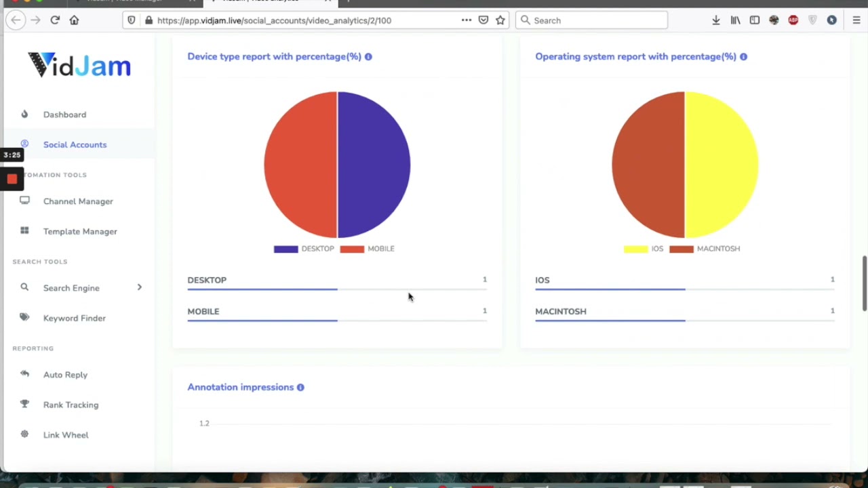Open the Downloads arrow icon

click(715, 20)
